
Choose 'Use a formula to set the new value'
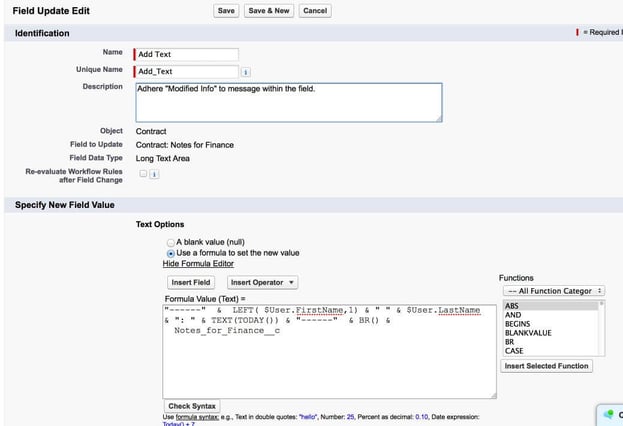170,253
